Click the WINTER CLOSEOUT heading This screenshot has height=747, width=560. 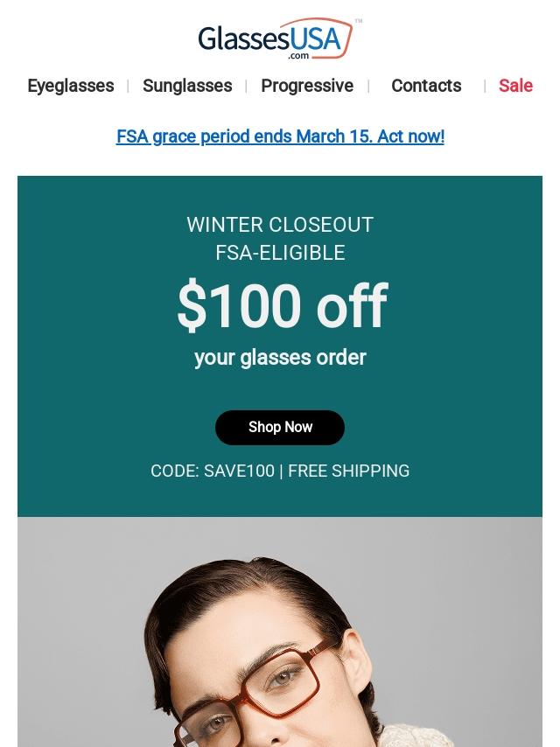pyautogui.click(x=280, y=225)
